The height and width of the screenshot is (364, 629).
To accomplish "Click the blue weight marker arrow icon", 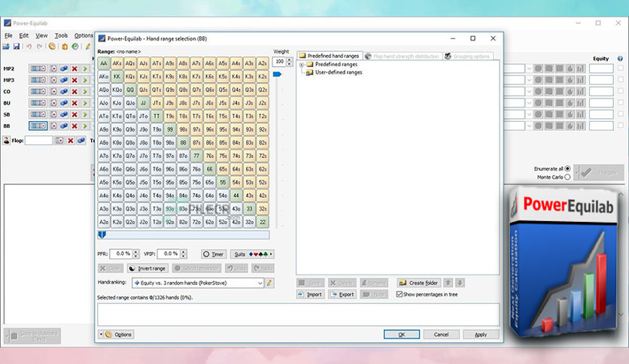I will pyautogui.click(x=277, y=74).
